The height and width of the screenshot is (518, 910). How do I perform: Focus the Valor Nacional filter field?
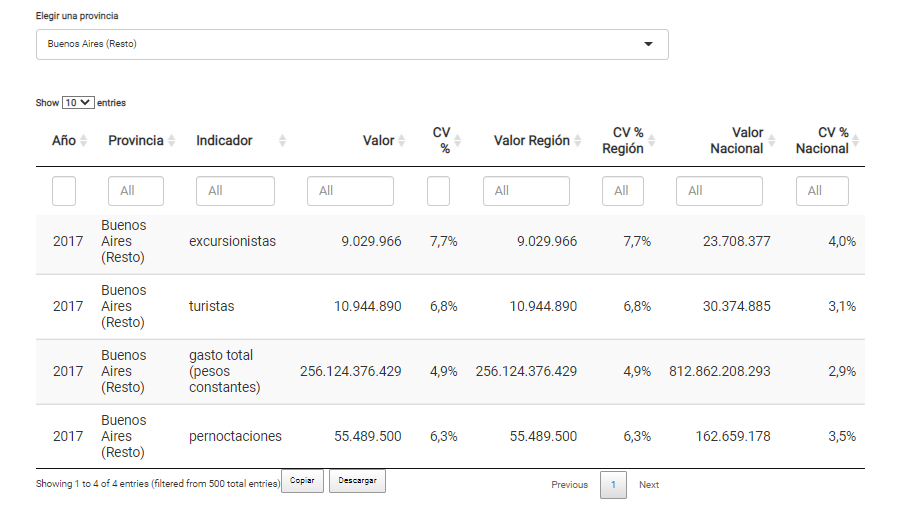point(719,191)
